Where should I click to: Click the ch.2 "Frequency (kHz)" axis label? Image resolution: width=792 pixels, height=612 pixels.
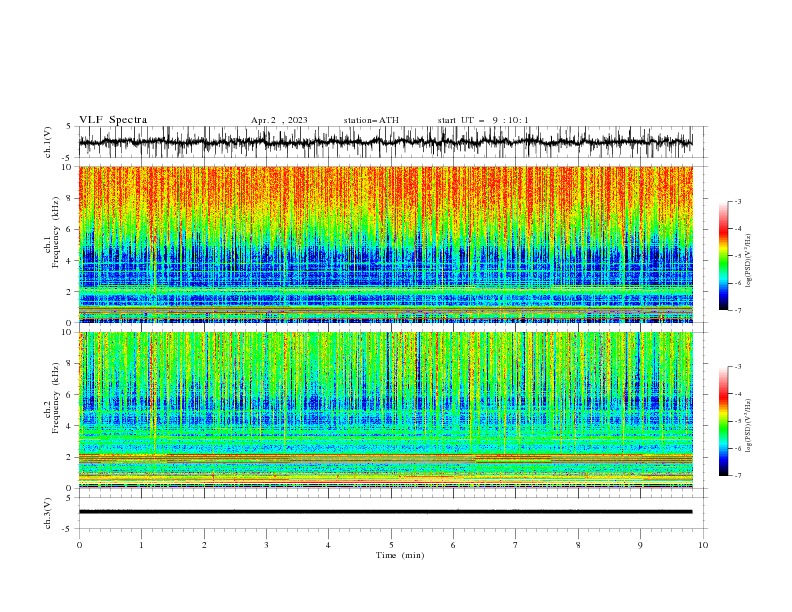pos(55,398)
